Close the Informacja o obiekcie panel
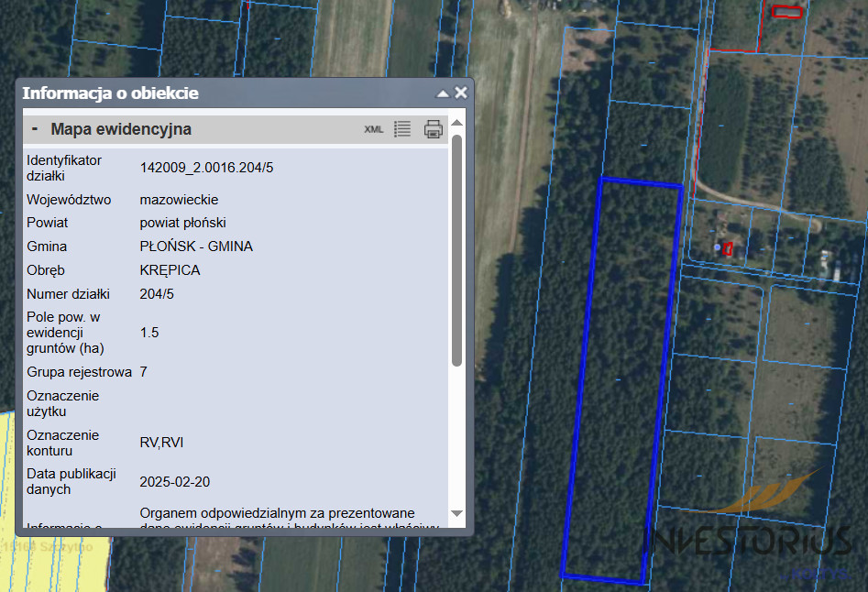 pos(461,93)
